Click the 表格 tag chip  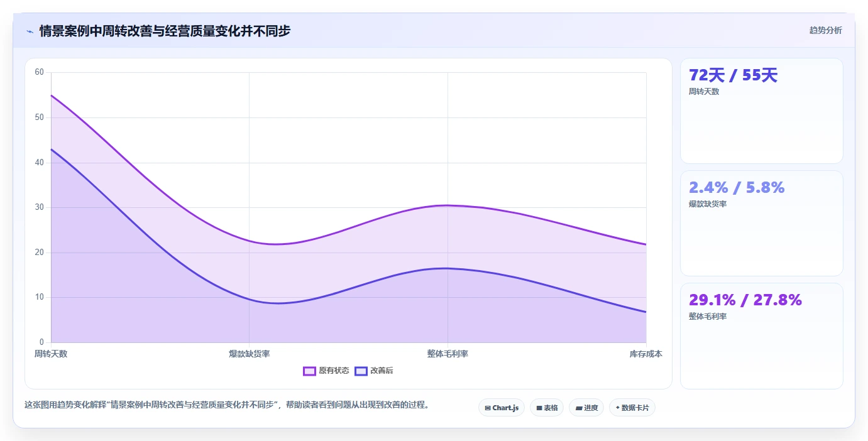click(x=547, y=408)
